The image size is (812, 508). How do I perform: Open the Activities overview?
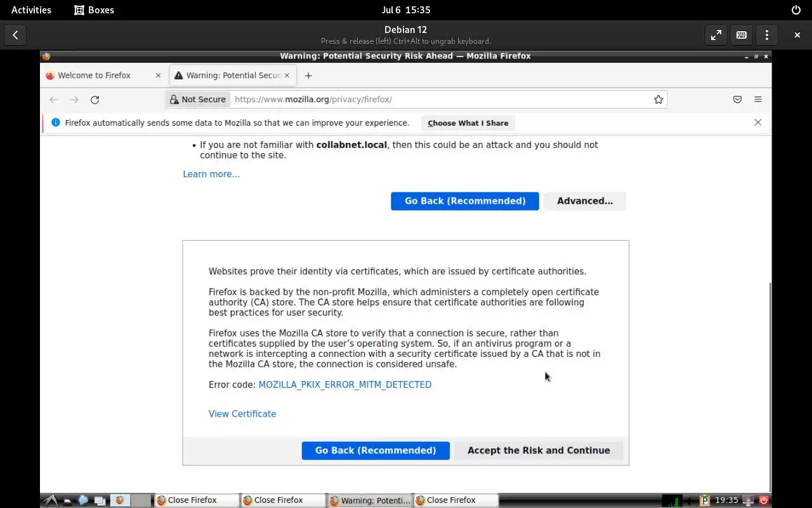(x=31, y=10)
